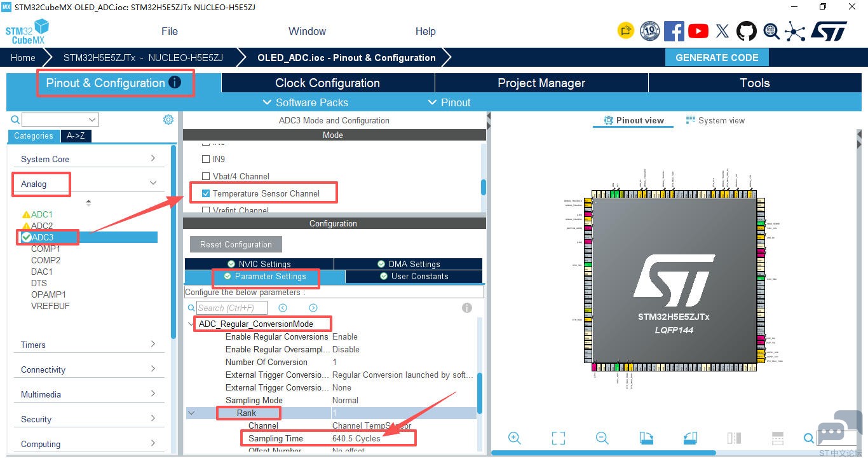Open the peripheral search dropdown
This screenshot has width=868, height=463.
point(92,120)
